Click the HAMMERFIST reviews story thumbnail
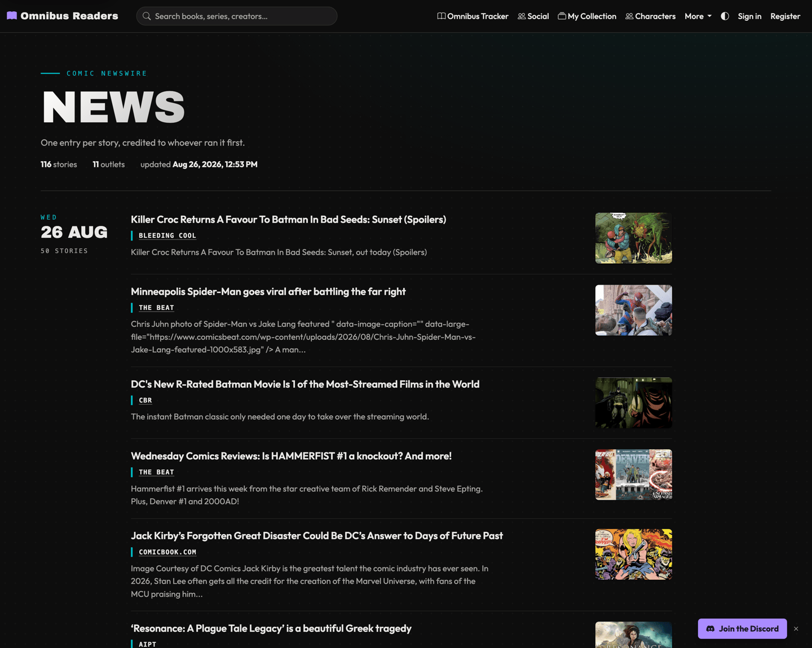 coord(633,474)
